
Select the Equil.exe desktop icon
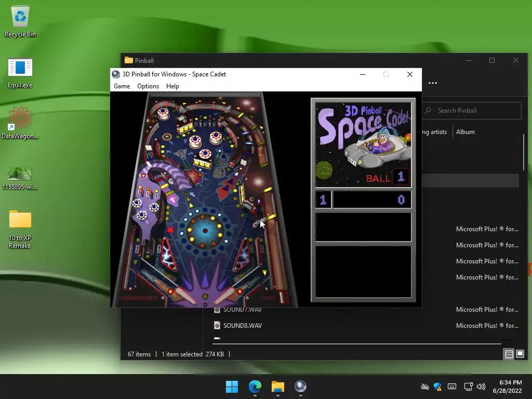coord(20,73)
